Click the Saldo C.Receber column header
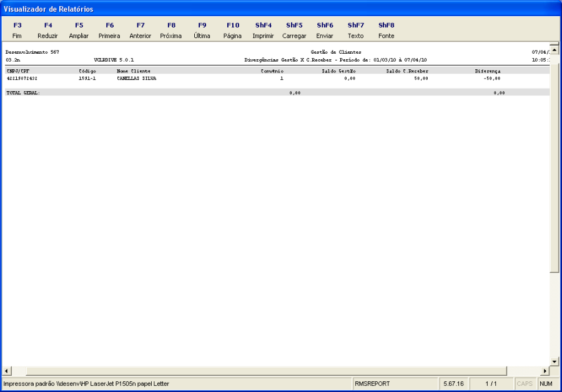 tap(407, 71)
